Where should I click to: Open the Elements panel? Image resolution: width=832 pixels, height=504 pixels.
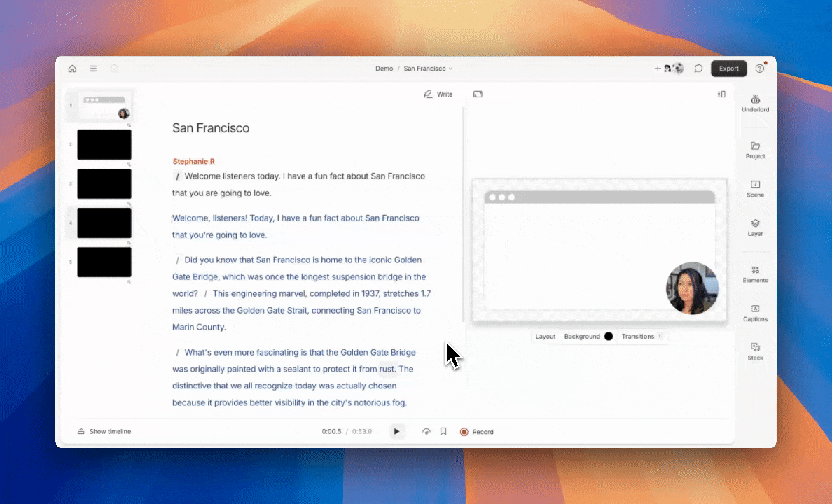pyautogui.click(x=755, y=274)
